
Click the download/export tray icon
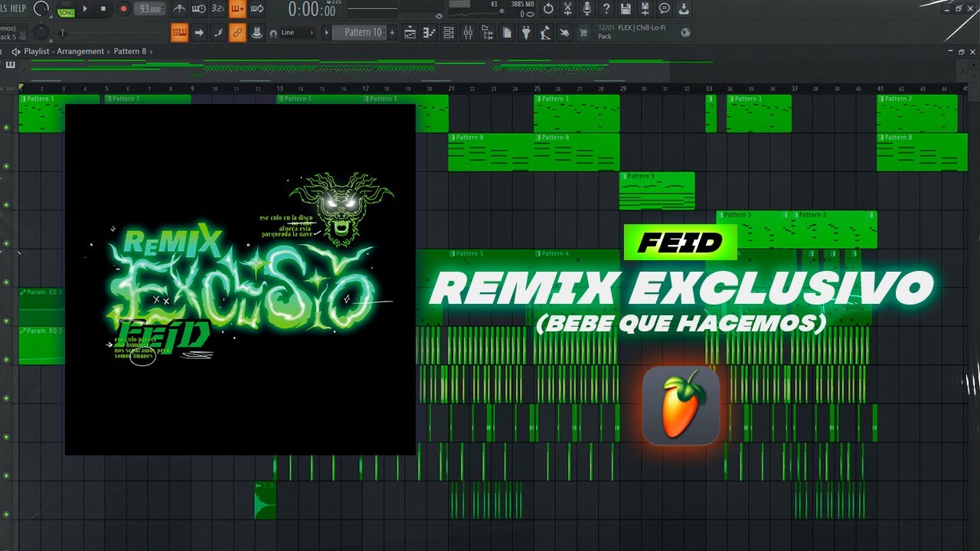pyautogui.click(x=684, y=9)
